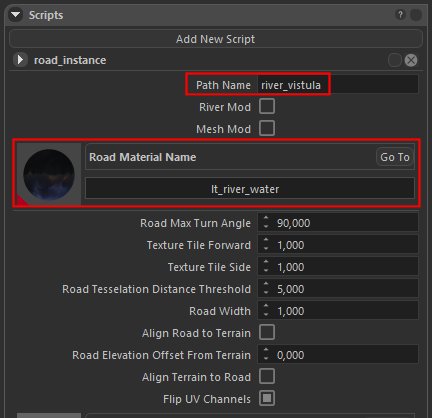
Task: Collapse the Scripts panel arrow
Action: 15,15
